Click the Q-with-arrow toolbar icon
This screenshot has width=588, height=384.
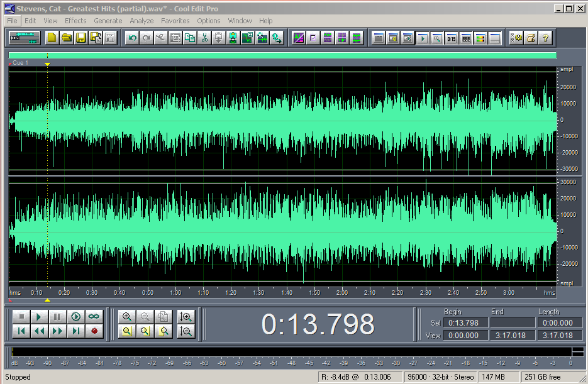click(277, 38)
